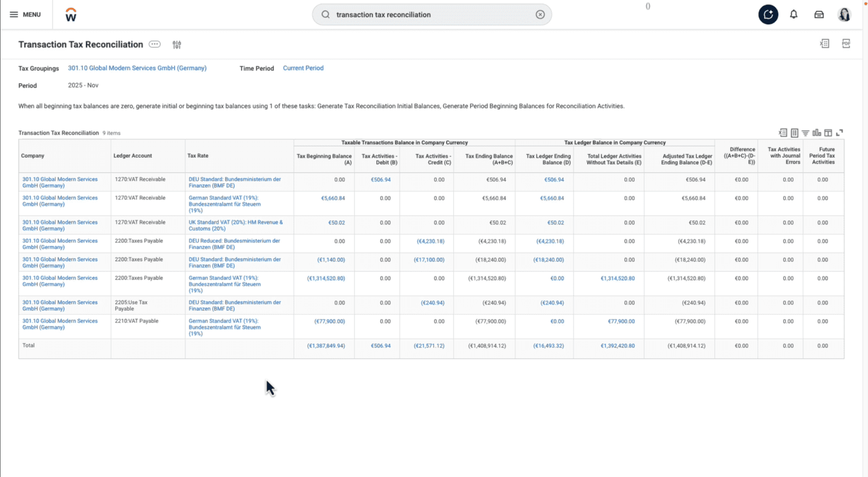This screenshot has height=477, width=868.
Task: Open the notifications bell
Action: click(x=793, y=15)
